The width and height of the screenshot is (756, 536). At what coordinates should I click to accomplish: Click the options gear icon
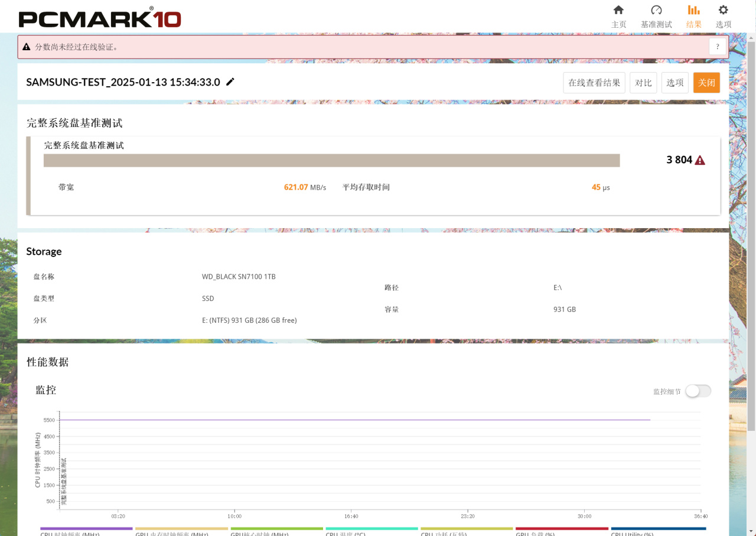[x=723, y=10]
